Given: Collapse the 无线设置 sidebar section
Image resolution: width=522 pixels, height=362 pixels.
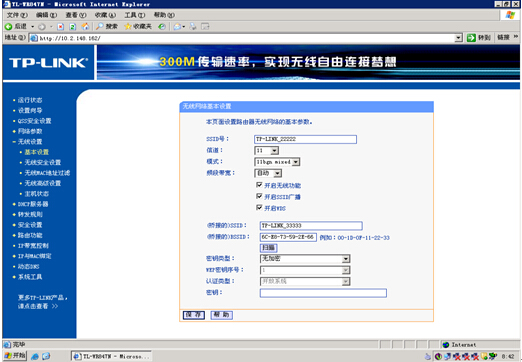Looking at the screenshot, I should pyautogui.click(x=14, y=142).
